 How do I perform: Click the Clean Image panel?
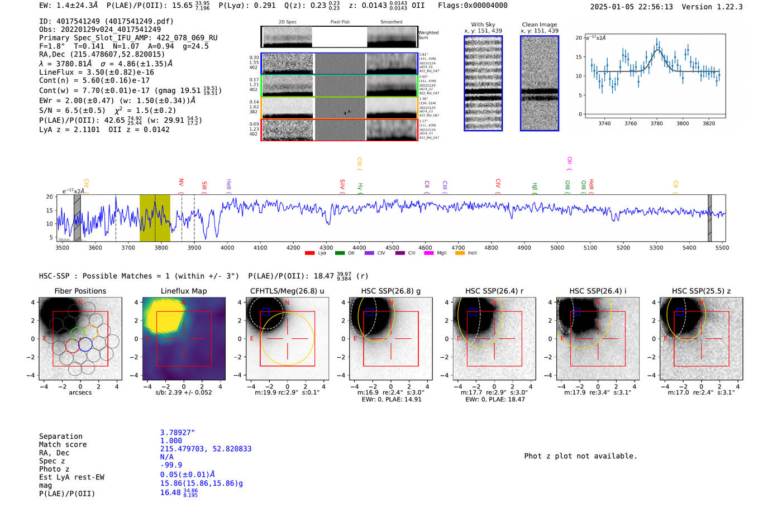[x=540, y=83]
